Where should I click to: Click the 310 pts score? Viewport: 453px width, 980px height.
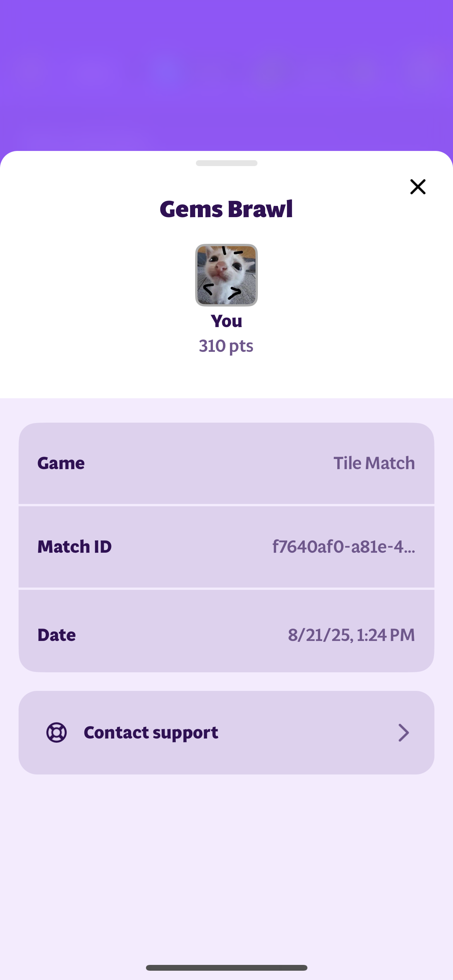point(226,346)
